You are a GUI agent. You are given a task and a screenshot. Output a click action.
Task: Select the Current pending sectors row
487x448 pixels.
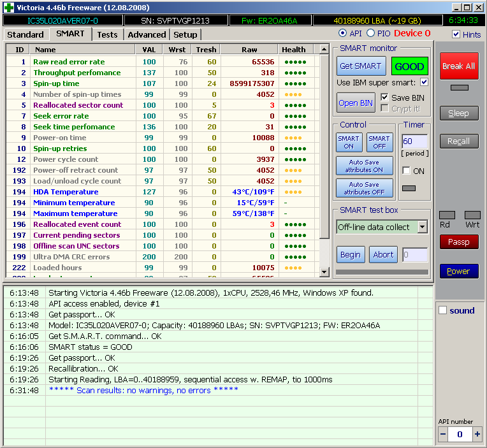coord(163,235)
